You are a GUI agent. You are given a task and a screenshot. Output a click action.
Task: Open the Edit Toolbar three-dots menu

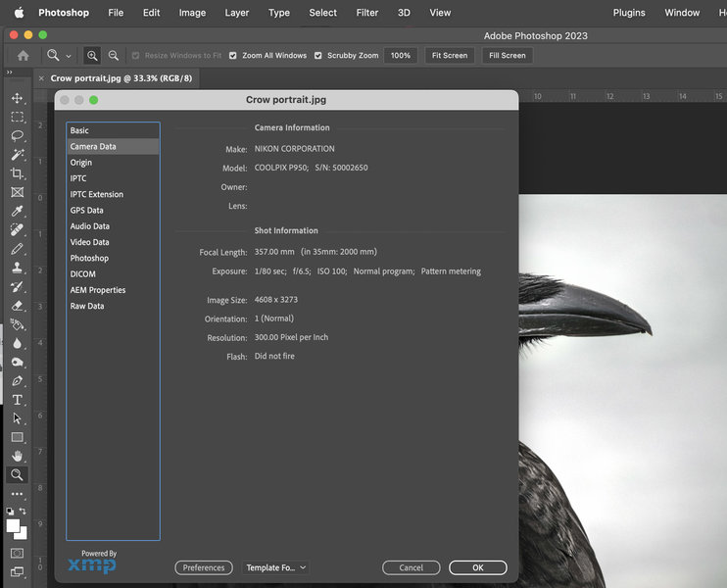tap(18, 494)
